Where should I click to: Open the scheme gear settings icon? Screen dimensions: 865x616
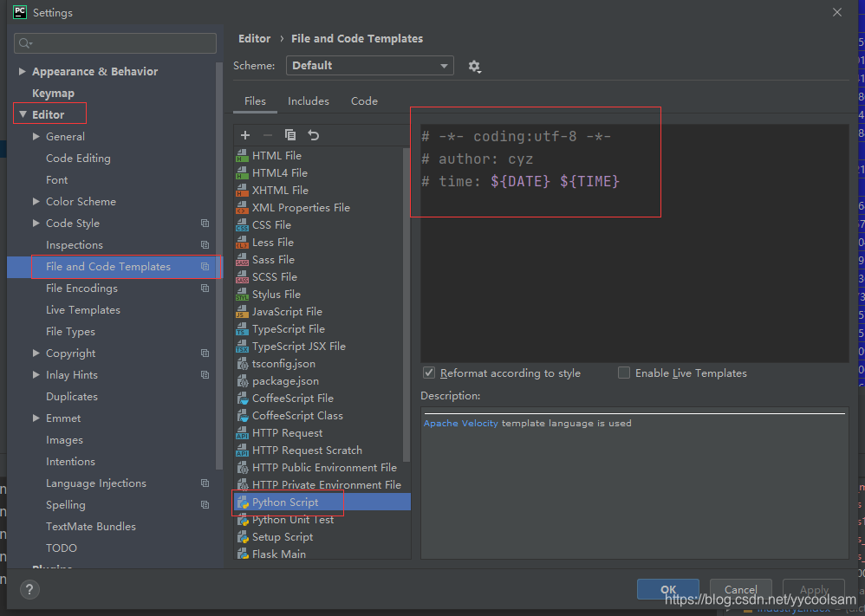point(474,66)
